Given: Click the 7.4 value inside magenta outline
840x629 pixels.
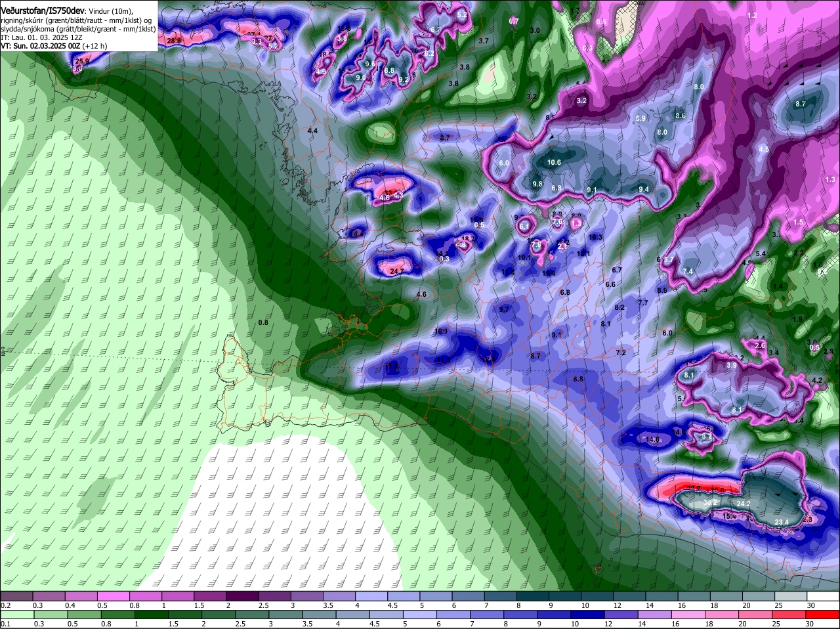Looking at the screenshot, I should (688, 271).
